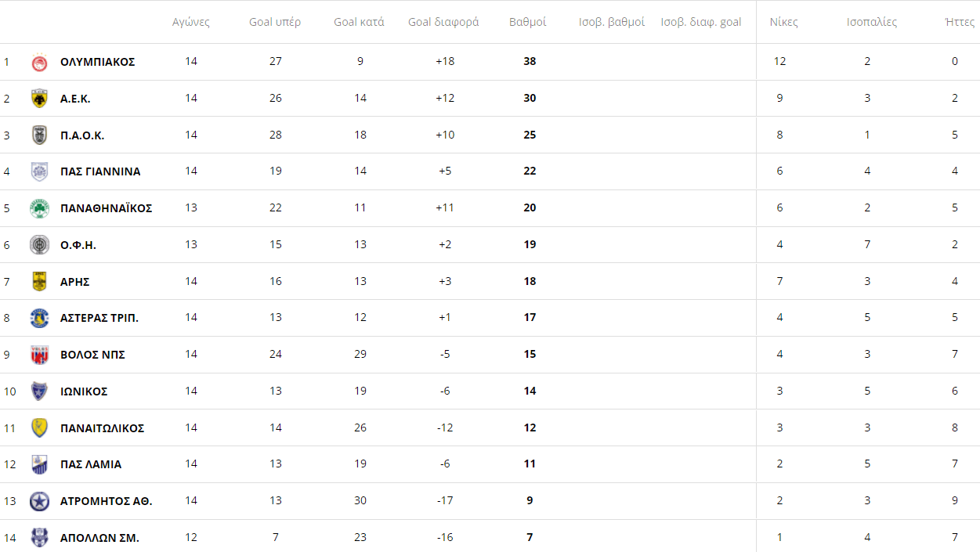Click the A.E.K. team logo
This screenshot has height=552, width=980.
tap(39, 99)
